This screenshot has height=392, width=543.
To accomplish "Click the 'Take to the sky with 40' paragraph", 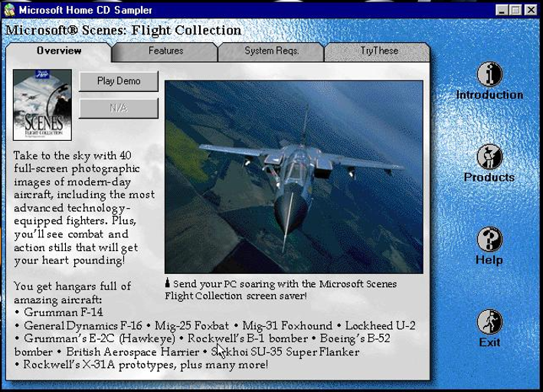I will click(x=83, y=207).
